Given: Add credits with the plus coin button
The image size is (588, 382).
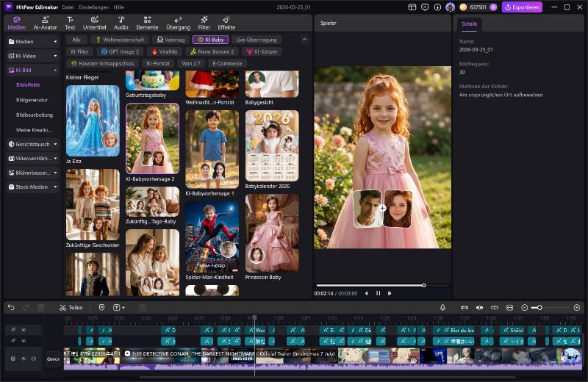Looking at the screenshot, I should pos(493,7).
